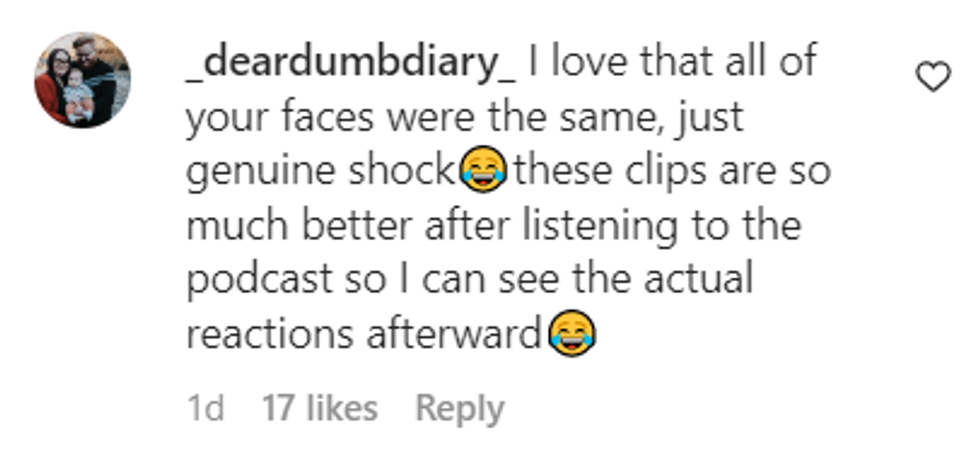Click the word 'listening' in the comment
Viewport: 980px width, 466px height.
(x=599, y=226)
